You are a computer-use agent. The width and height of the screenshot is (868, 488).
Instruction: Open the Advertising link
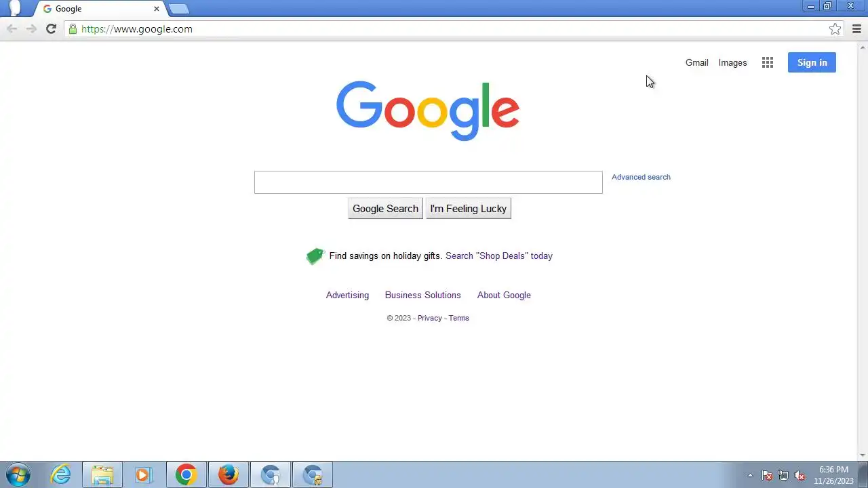pos(347,295)
